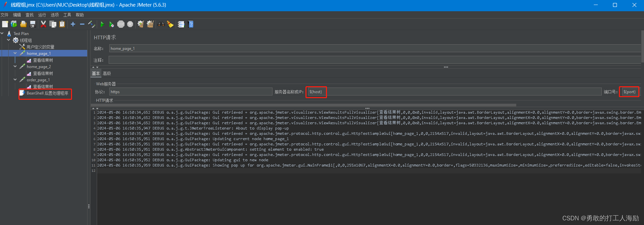
Task: Open Search with the binoculars icon
Action: [x=161, y=24]
